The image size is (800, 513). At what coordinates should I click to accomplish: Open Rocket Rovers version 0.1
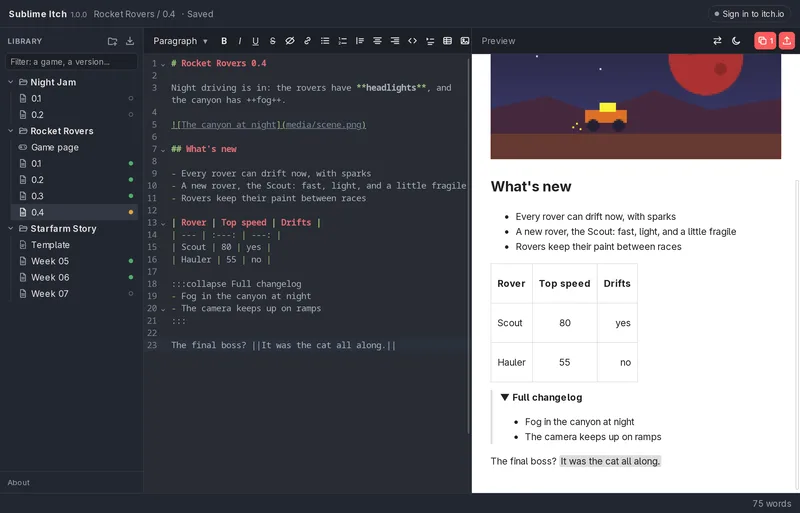coord(74,164)
